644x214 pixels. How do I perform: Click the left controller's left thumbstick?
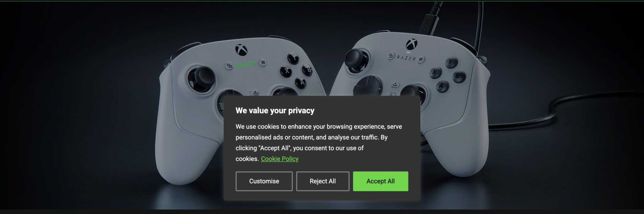click(202, 79)
